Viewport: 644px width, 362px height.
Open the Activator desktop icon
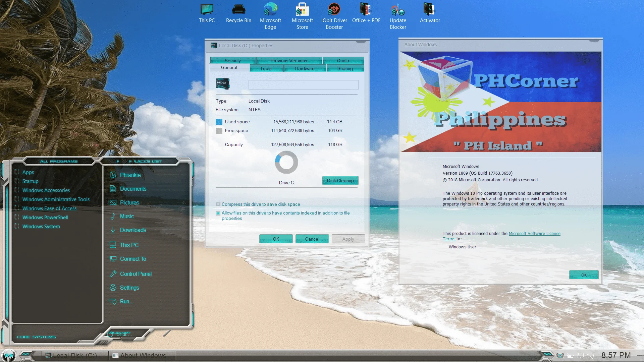pyautogui.click(x=430, y=13)
